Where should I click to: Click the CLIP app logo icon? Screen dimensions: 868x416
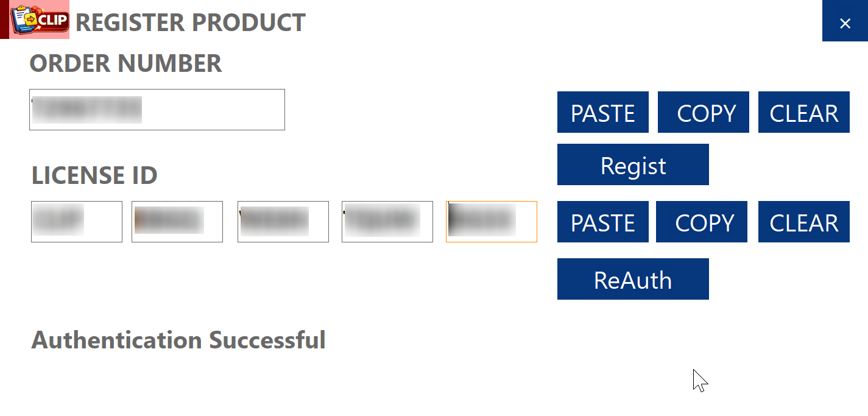click(x=39, y=19)
